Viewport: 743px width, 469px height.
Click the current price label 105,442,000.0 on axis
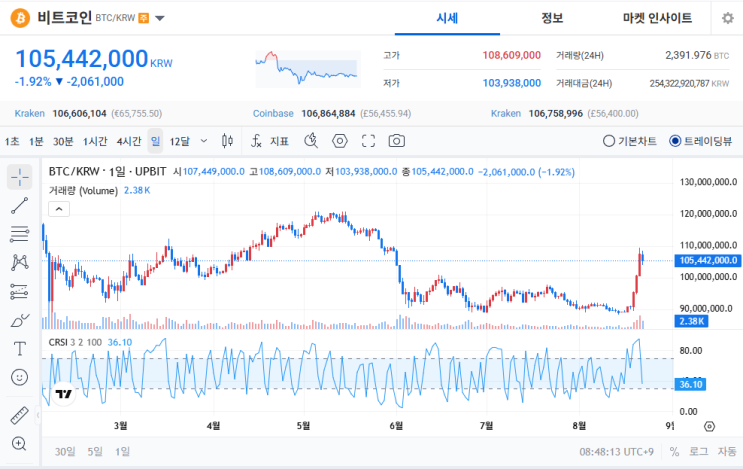click(708, 260)
